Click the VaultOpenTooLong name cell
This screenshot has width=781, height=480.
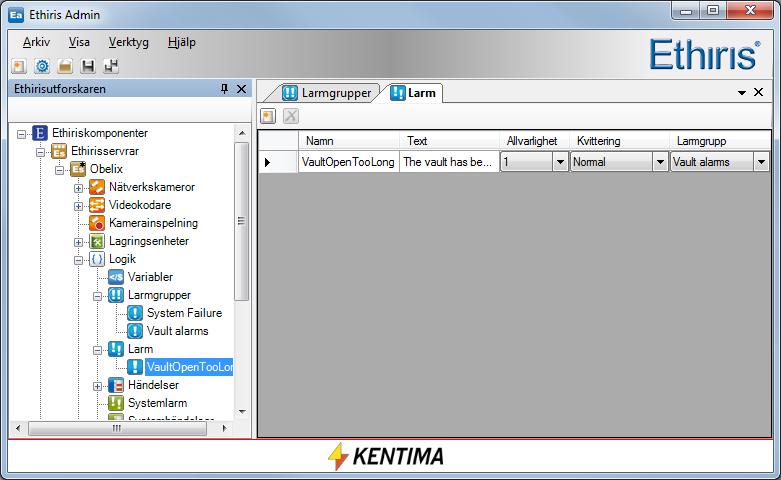coord(349,162)
